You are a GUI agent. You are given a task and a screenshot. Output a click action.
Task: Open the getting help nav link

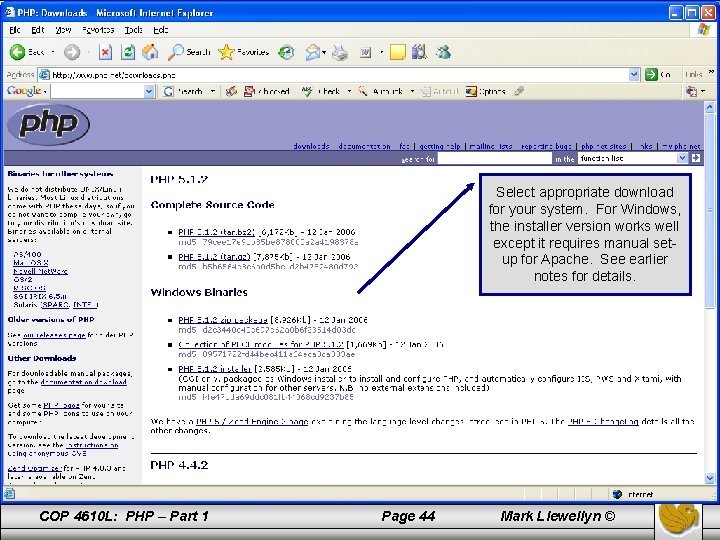(x=439, y=146)
